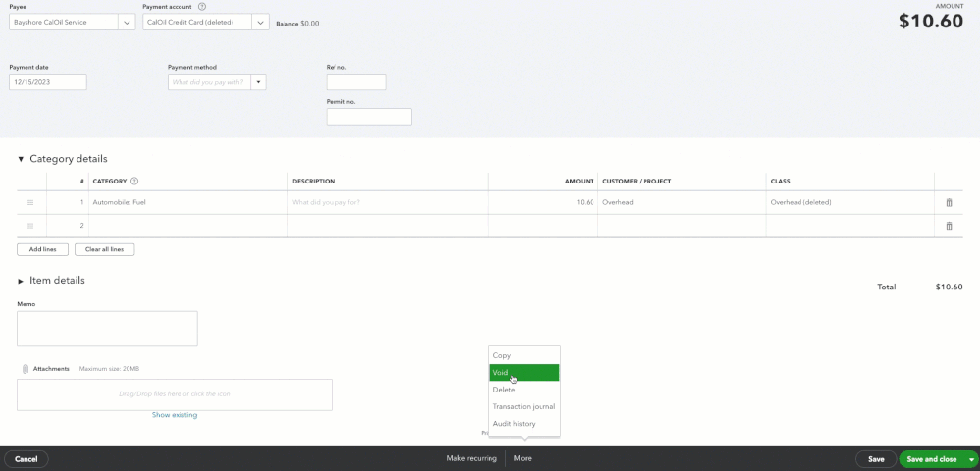The height and width of the screenshot is (471, 980).
Task: Click the attachments drag/drop area
Action: 175,394
